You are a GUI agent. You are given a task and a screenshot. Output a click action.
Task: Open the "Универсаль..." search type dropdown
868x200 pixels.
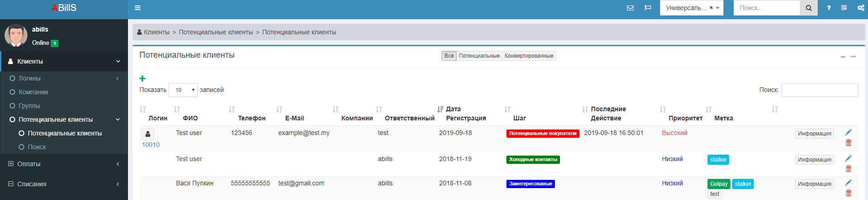691,8
